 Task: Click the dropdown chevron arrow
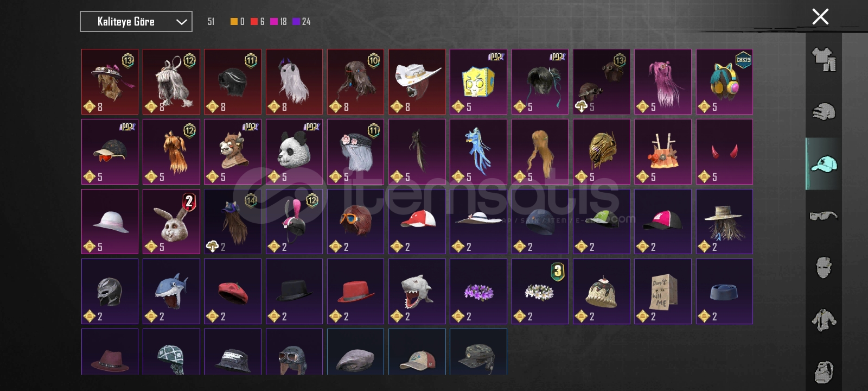pos(181,22)
